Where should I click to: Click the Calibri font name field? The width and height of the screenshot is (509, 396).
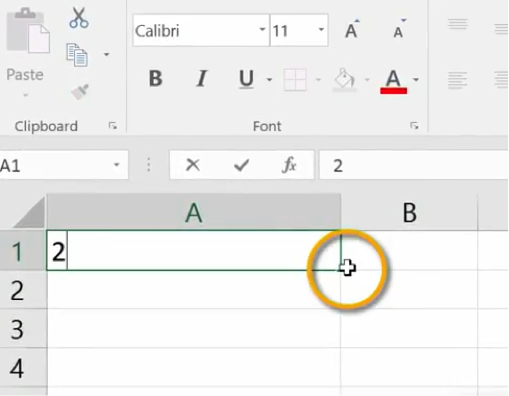click(201, 30)
